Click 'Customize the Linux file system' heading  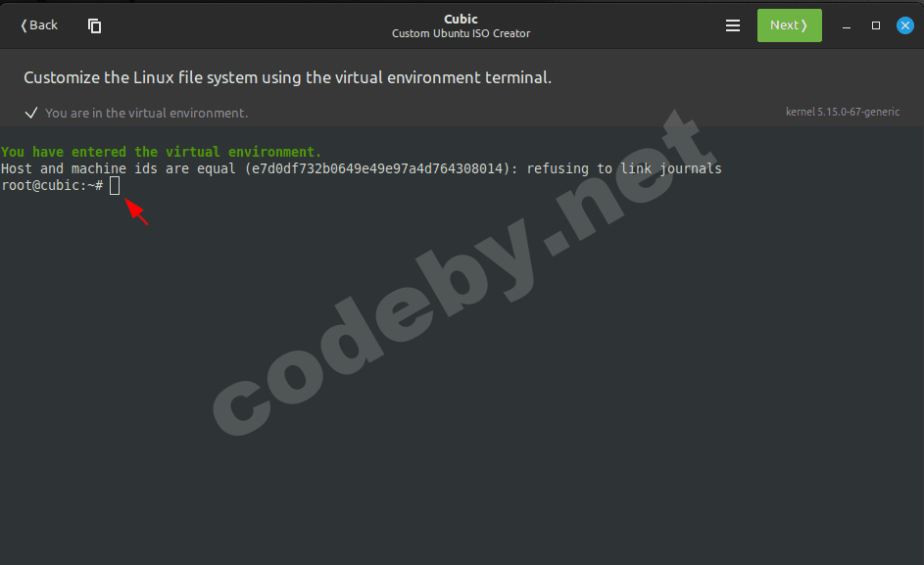(287, 77)
